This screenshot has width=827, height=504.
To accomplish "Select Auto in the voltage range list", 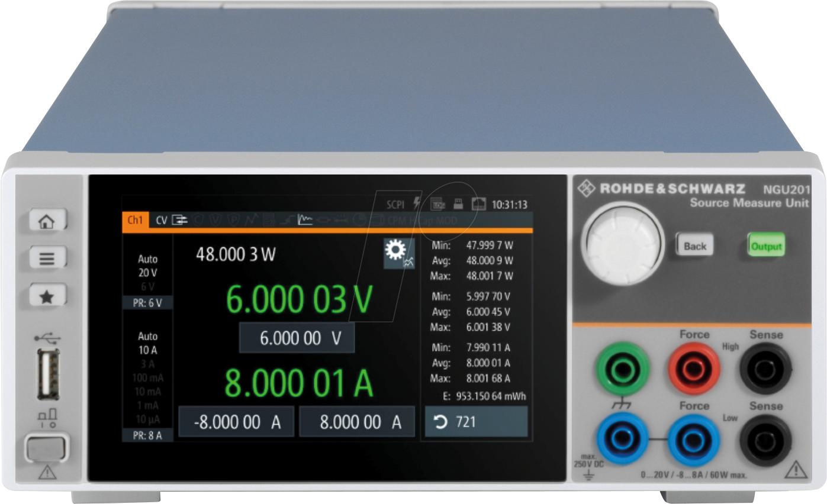I will pyautogui.click(x=148, y=259).
